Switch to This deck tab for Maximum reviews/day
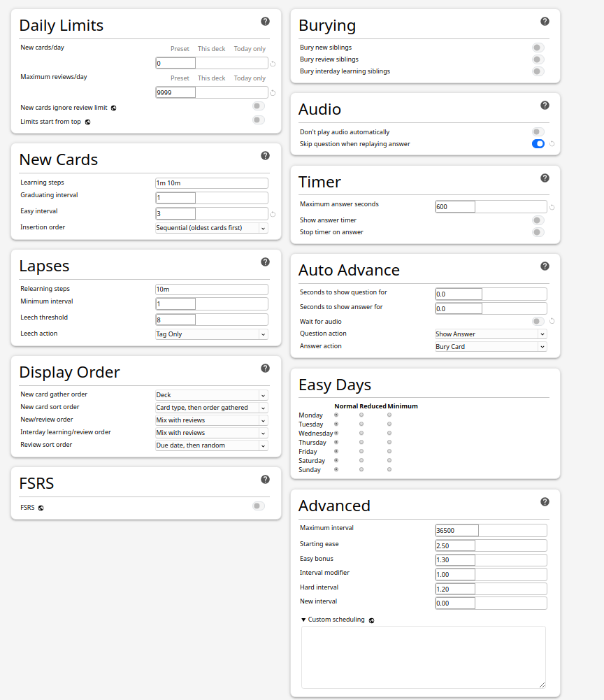The image size is (604, 700). [212, 78]
